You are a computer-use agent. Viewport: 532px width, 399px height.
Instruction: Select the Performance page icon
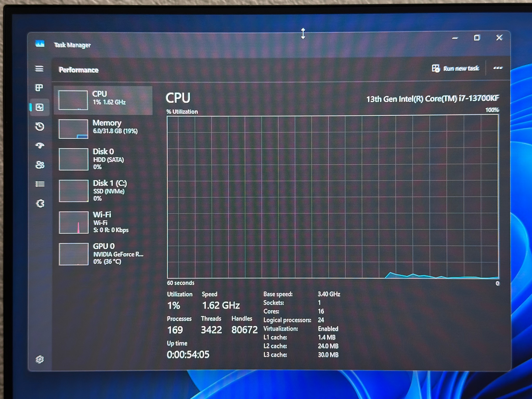tap(39, 107)
